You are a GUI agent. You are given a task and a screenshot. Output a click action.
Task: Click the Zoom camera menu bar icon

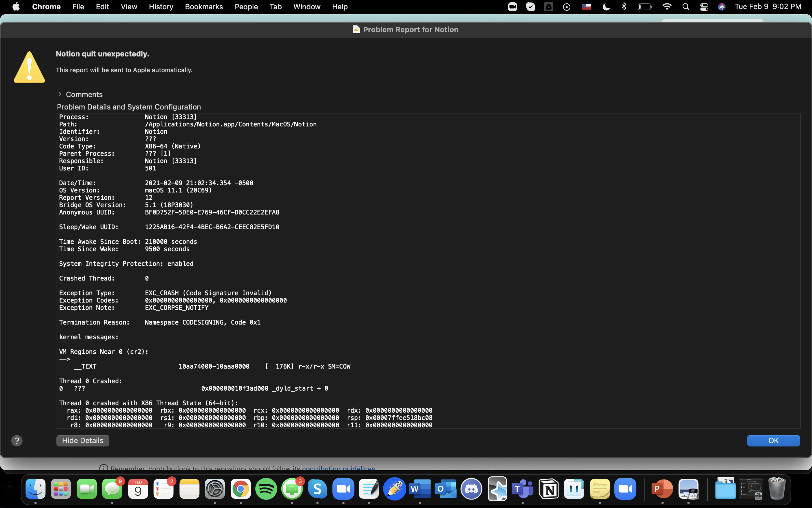pos(512,7)
